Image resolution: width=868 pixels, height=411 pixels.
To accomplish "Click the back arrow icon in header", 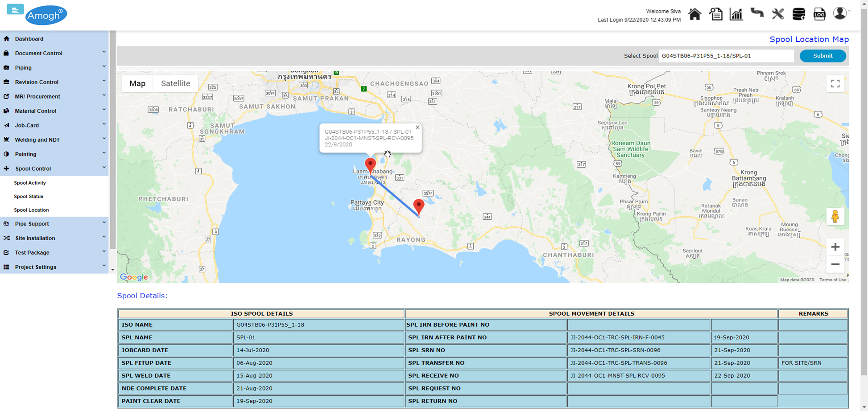I will point(757,13).
